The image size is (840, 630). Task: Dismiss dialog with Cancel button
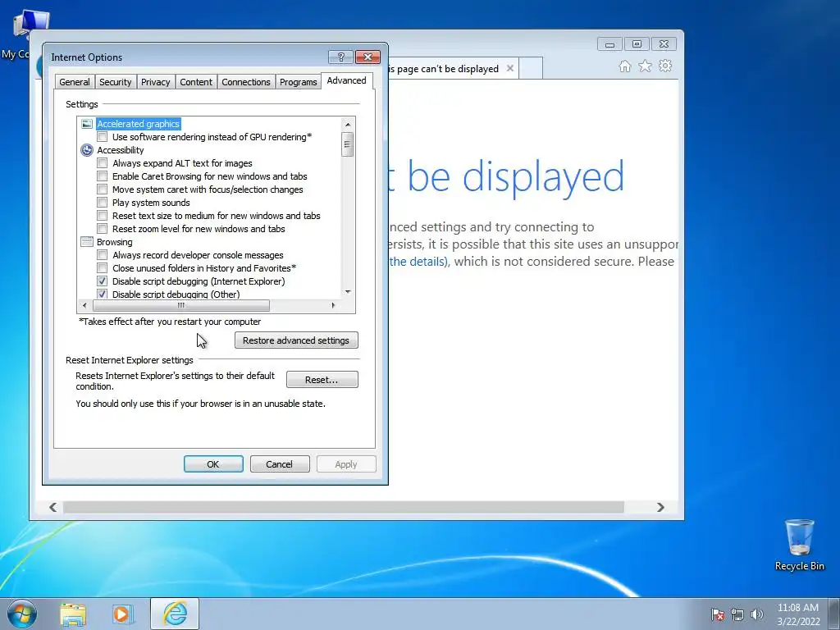click(x=280, y=464)
